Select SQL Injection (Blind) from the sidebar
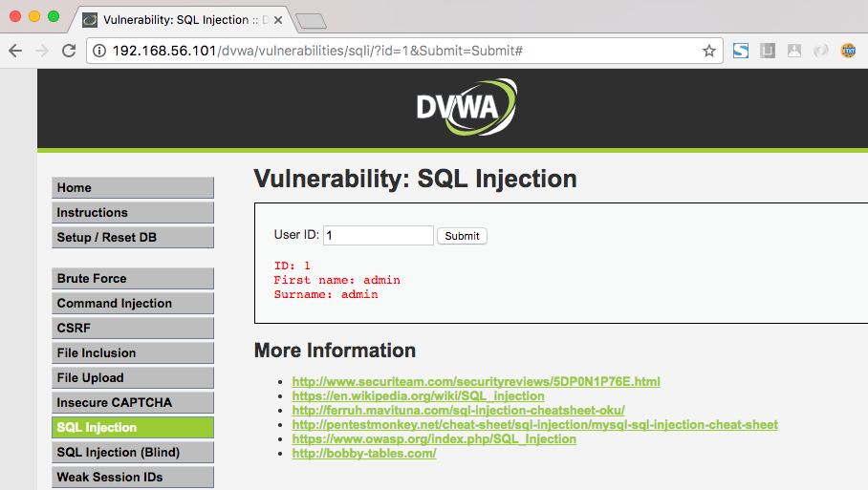This screenshot has width=868, height=490. (x=133, y=453)
